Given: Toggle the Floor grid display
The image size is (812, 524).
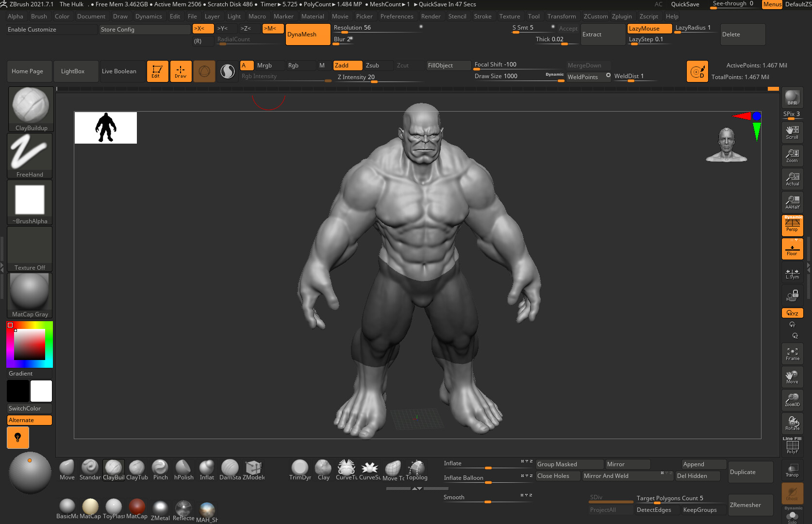Looking at the screenshot, I should tap(792, 249).
